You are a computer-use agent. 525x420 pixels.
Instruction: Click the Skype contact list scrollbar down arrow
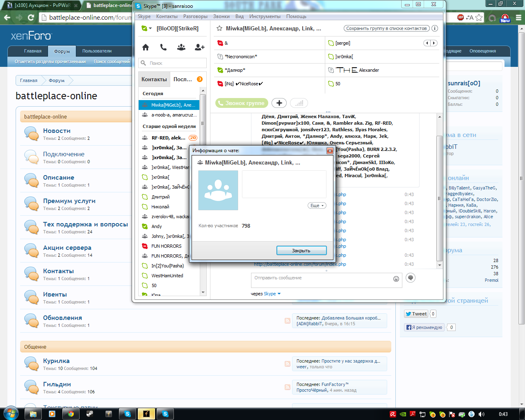coord(203,292)
